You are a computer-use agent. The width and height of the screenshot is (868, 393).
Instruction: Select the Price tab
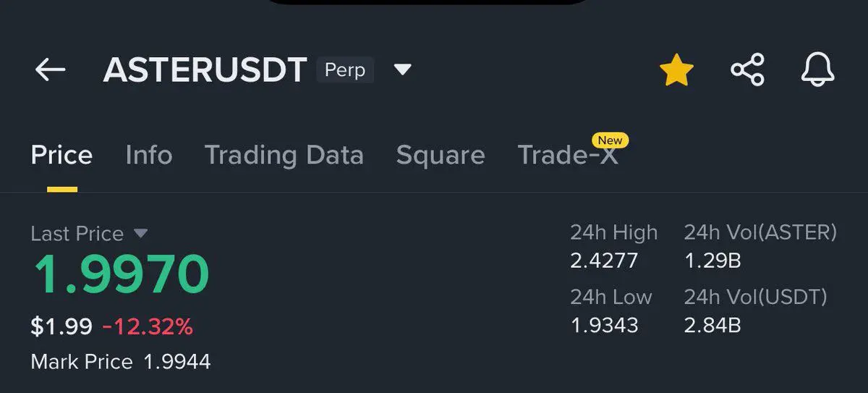click(61, 155)
